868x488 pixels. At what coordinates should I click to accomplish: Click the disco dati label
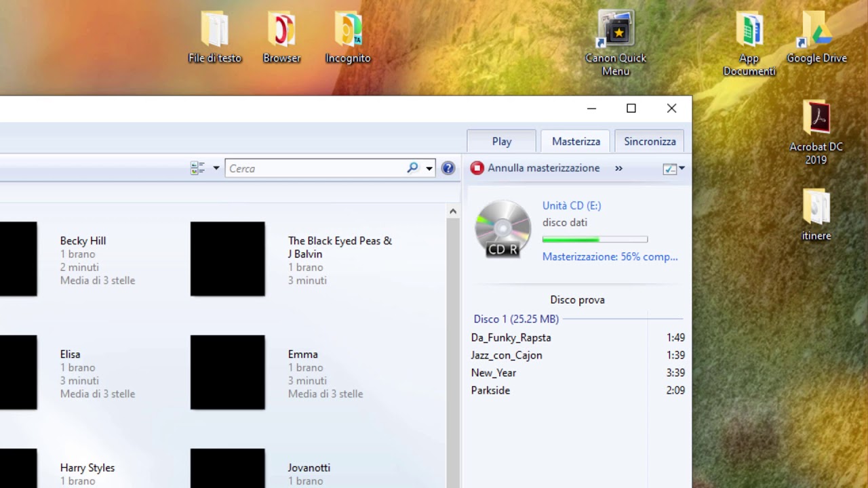[x=565, y=222]
